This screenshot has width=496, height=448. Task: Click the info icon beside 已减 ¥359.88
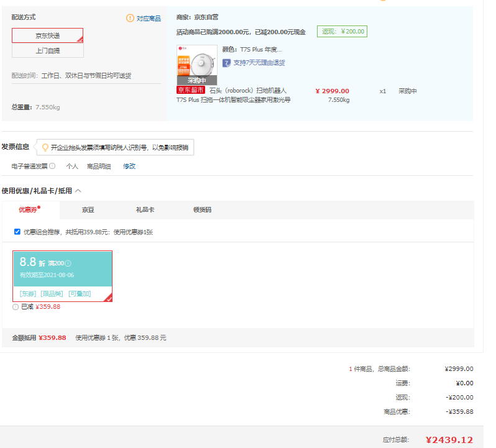pos(16,307)
